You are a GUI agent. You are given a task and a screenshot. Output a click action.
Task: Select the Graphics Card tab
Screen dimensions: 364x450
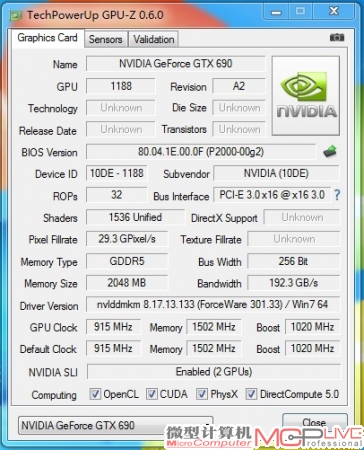pyautogui.click(x=47, y=38)
